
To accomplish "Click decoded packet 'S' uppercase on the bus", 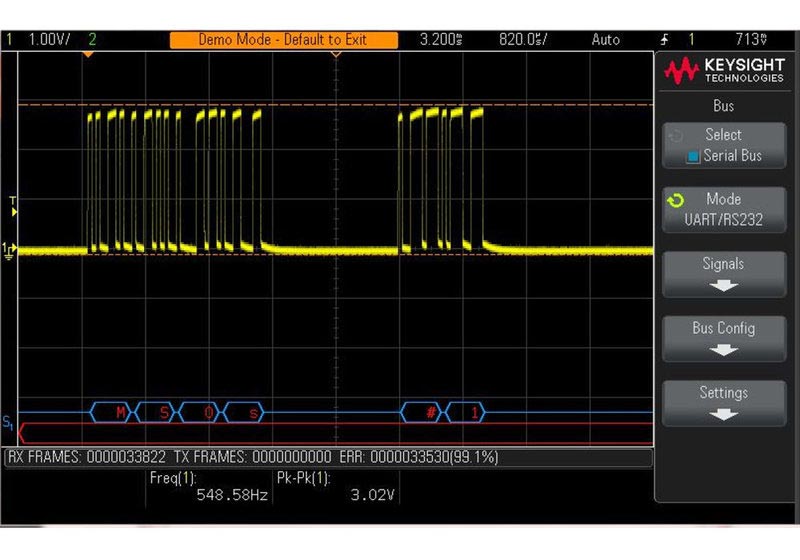I will pos(156,412).
